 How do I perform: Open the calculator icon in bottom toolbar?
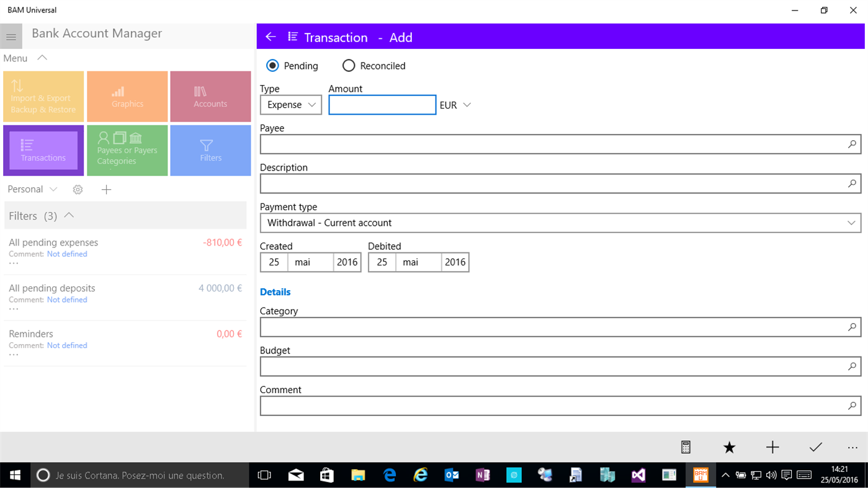point(686,447)
